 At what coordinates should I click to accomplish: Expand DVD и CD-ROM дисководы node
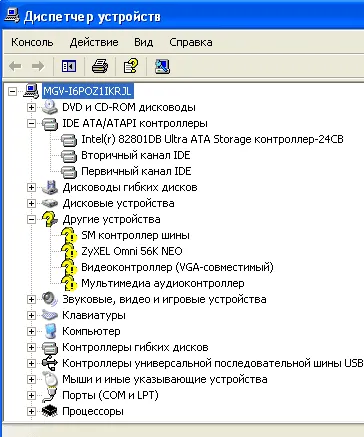(x=31, y=107)
